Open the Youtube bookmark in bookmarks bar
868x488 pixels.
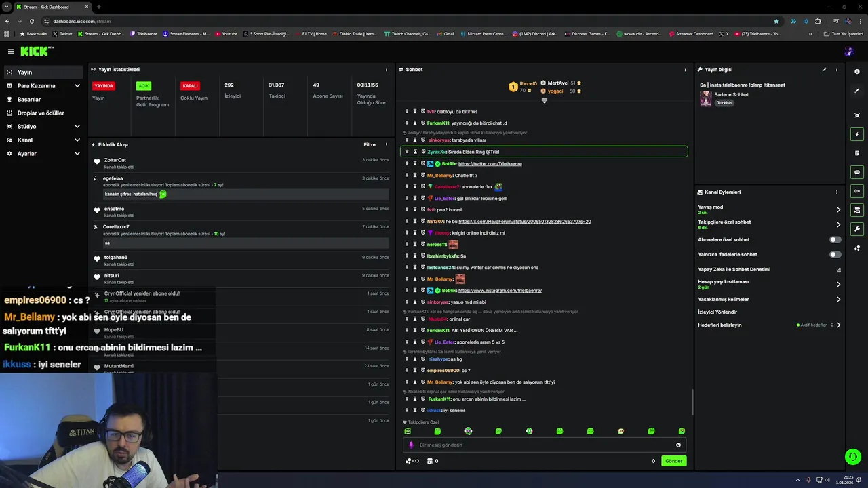coord(226,33)
